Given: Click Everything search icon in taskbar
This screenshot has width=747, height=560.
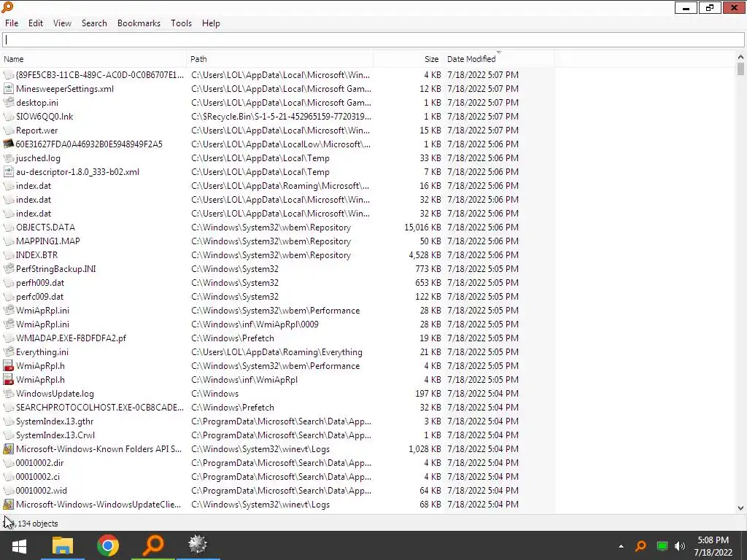Looking at the screenshot, I should coord(153,545).
